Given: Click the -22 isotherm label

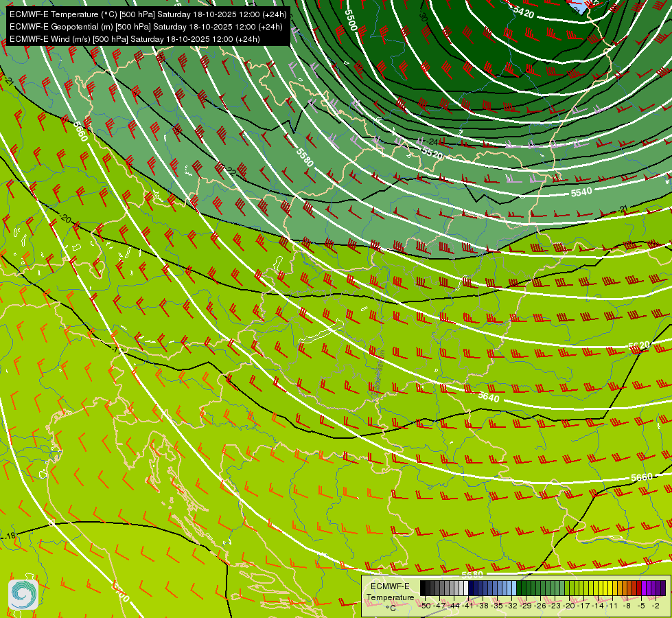Looking at the screenshot, I should 231,172.
